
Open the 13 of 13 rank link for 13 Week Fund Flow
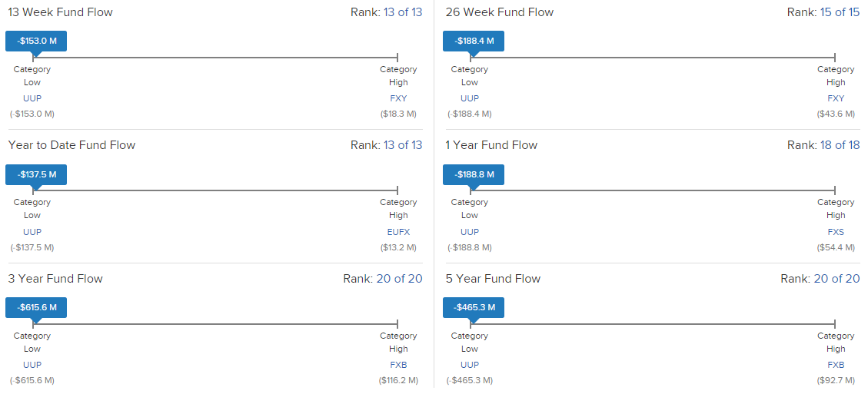pos(402,12)
